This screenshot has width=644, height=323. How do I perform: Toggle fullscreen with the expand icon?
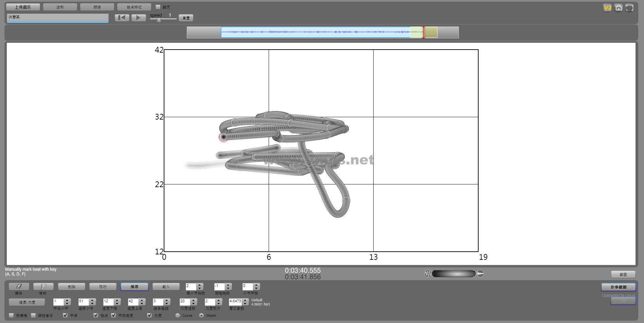point(629,8)
